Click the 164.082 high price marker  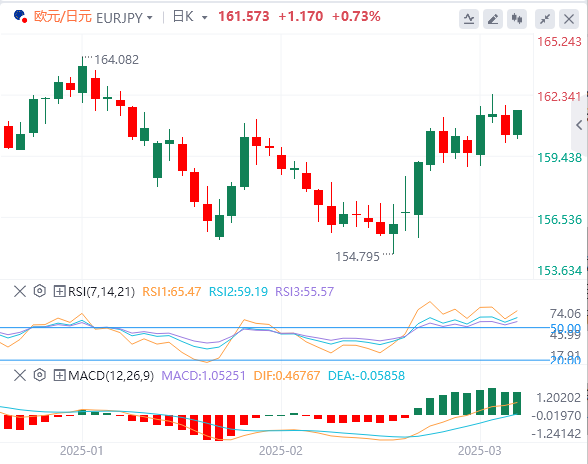116,60
